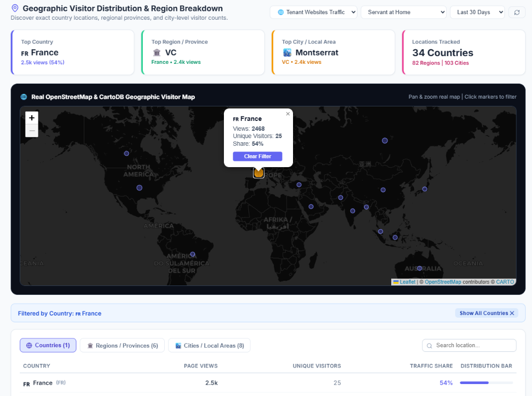Screen dimensions: 532x396
Task: Click the India visitor marker on map
Action: click(x=353, y=211)
